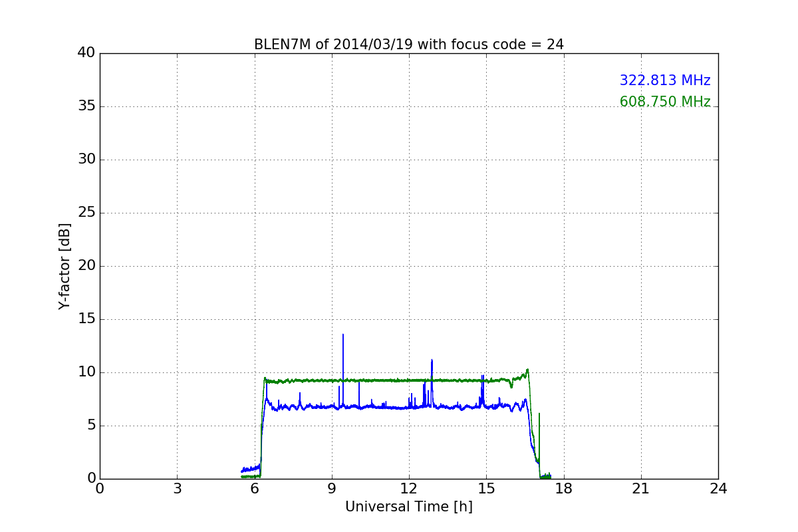The image size is (798, 532).
Task: Click y-axis tick label '35'
Action: 86,106
